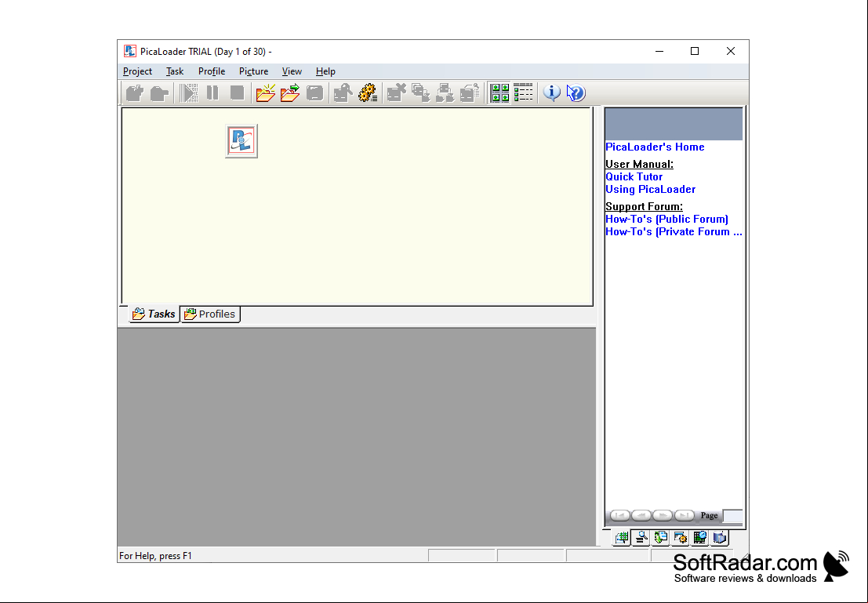Open the Using PicaLoader manual link

point(651,190)
